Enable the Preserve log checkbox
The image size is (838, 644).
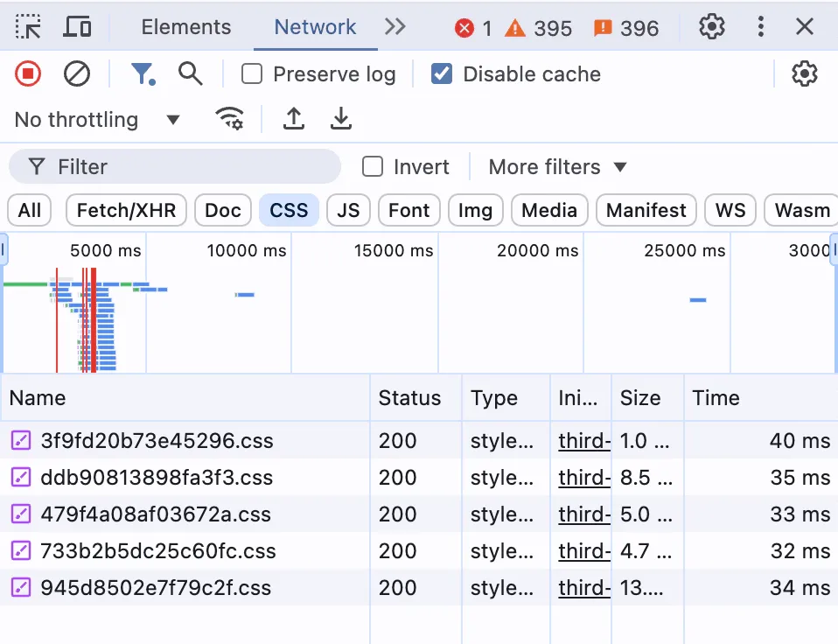point(251,74)
